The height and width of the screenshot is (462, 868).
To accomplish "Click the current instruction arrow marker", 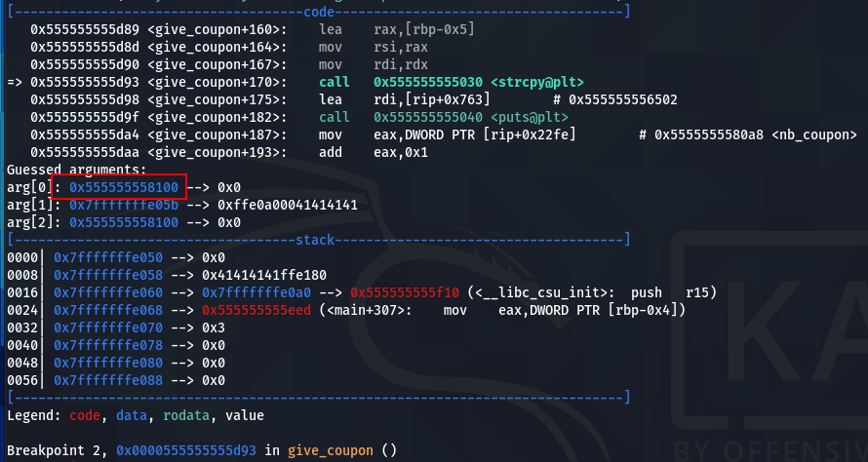I will 15,83.
